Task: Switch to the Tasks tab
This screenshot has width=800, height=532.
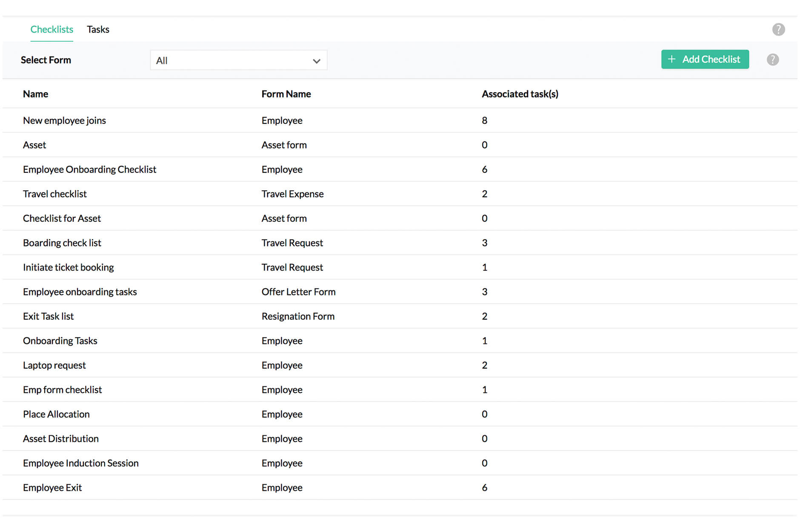Action: click(98, 29)
